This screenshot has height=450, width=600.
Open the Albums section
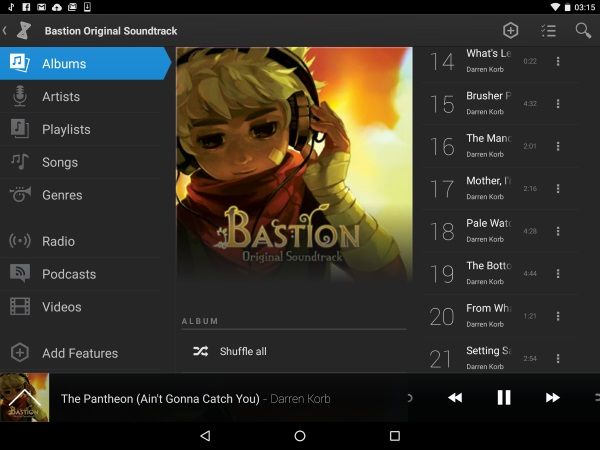click(x=85, y=64)
